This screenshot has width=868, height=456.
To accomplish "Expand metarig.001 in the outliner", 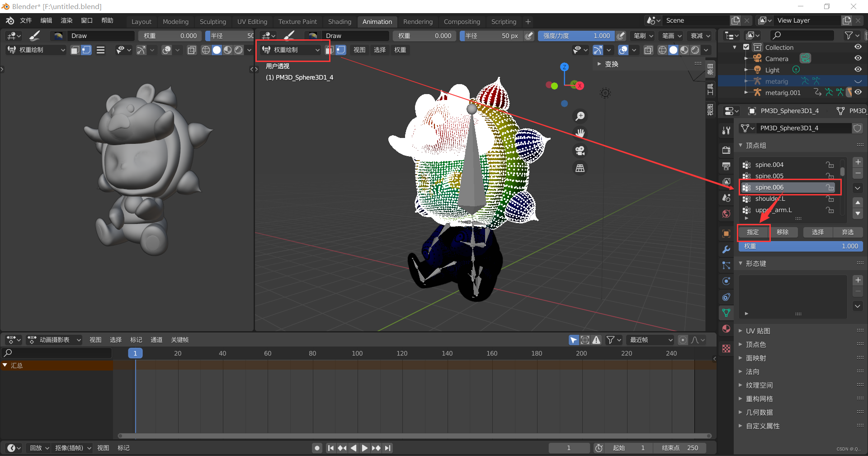I will 745,92.
